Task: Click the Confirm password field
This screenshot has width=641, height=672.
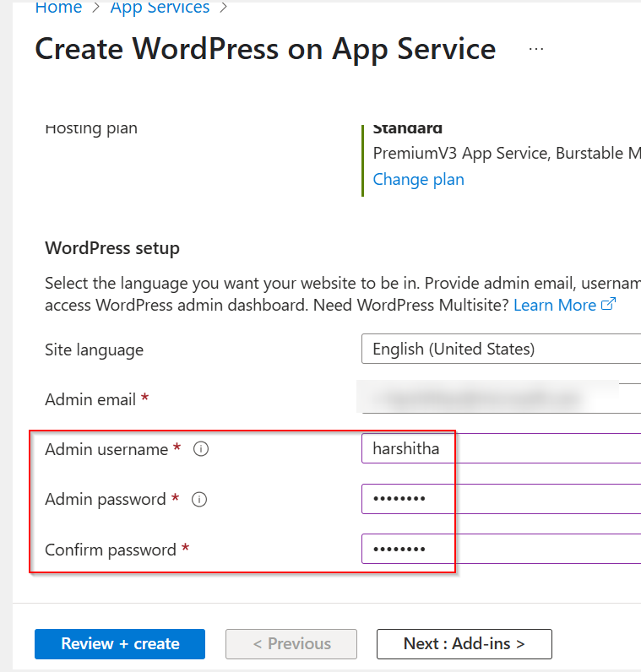Action: [x=501, y=549]
